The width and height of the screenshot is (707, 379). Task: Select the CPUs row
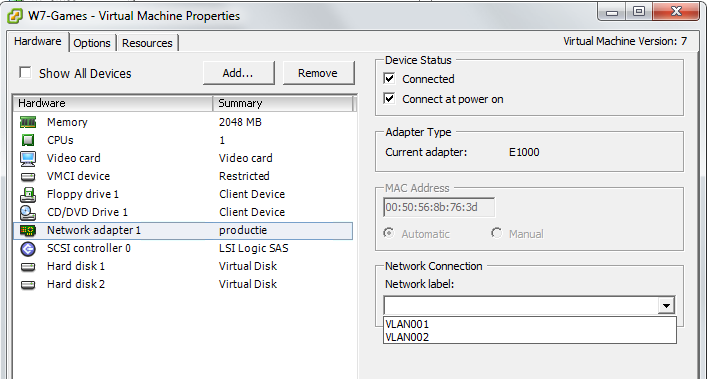click(x=183, y=140)
